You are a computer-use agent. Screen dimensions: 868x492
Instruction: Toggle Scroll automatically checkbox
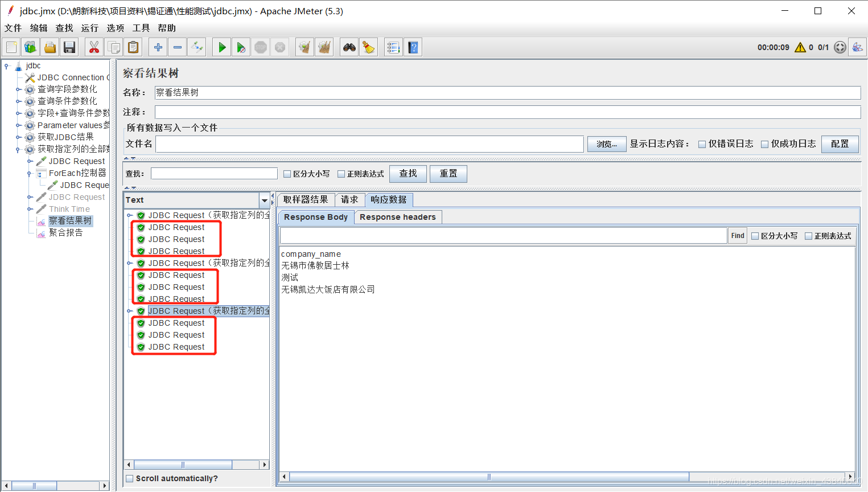[130, 478]
